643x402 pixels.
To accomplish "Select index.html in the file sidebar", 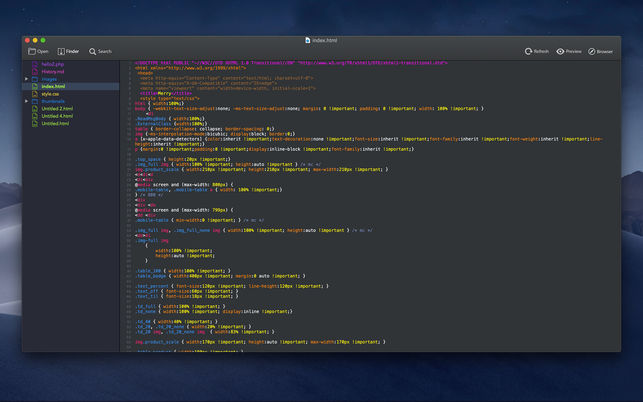I will click(x=71, y=86).
